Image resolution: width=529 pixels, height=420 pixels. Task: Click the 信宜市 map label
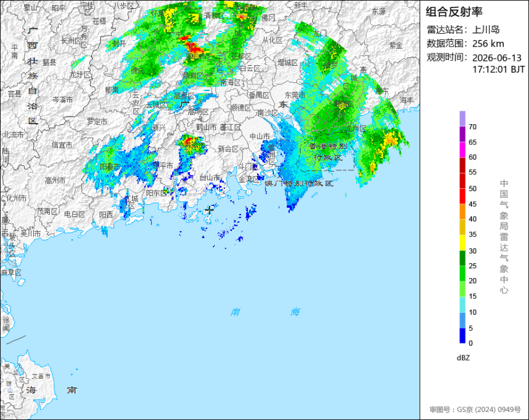[x=62, y=145]
